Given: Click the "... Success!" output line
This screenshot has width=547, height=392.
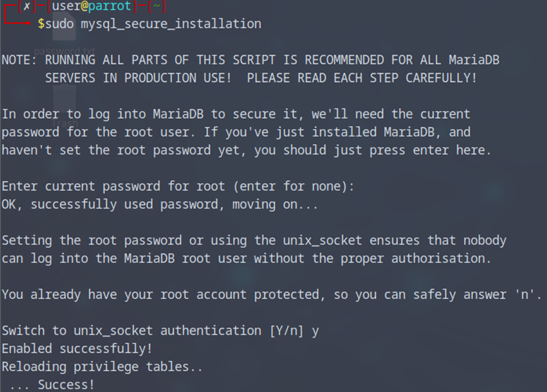Looking at the screenshot, I should coord(52,384).
